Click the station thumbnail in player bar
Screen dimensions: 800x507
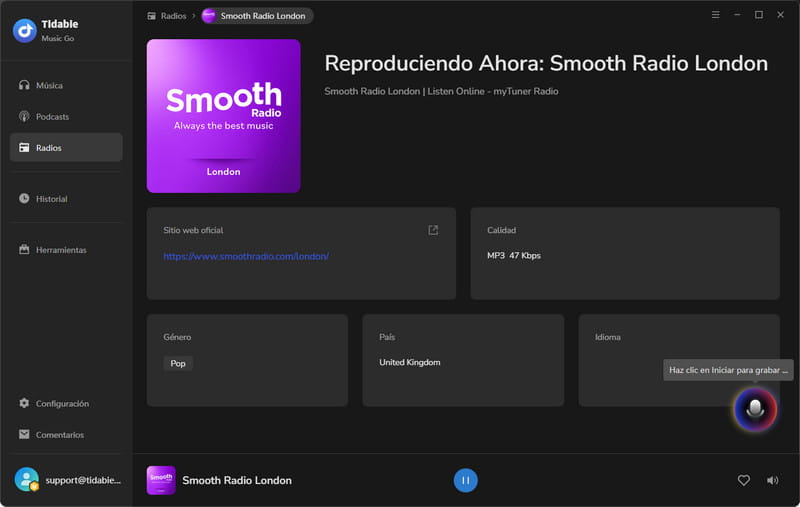pyautogui.click(x=161, y=480)
